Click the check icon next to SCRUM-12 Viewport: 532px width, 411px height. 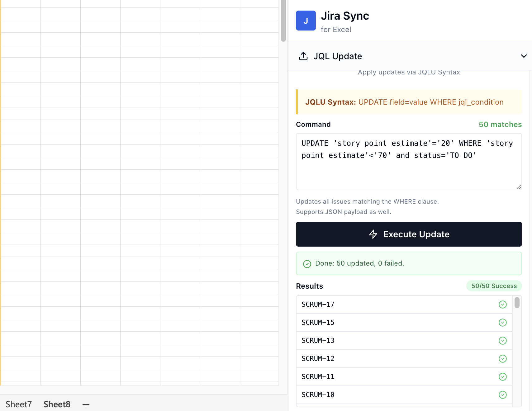tap(503, 359)
